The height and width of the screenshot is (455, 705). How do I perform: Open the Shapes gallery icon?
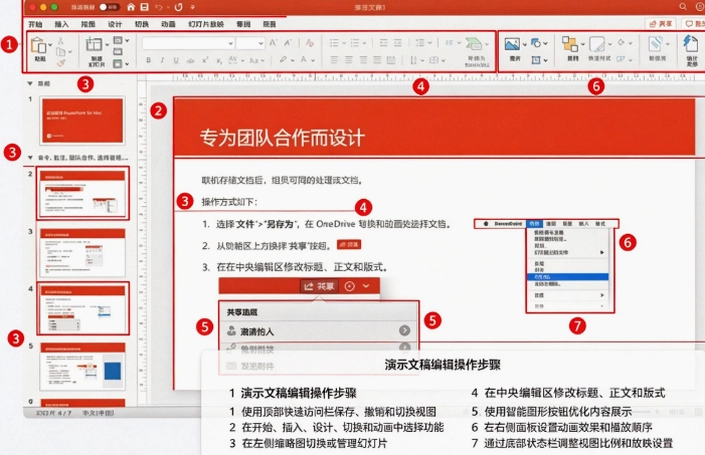tap(536, 43)
